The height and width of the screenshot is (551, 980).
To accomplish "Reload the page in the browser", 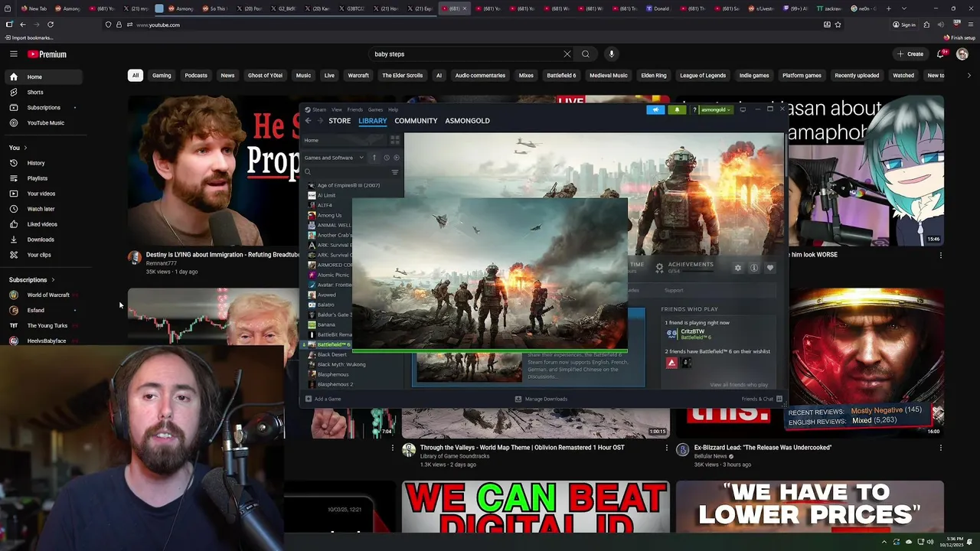I will coord(51,24).
